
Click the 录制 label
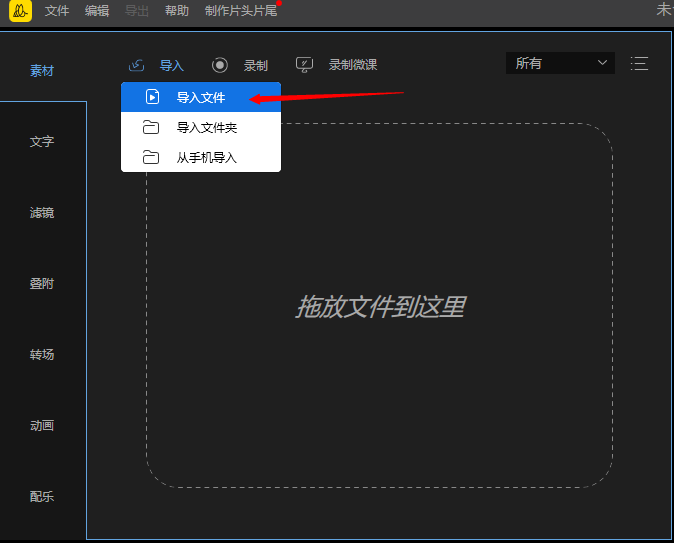(256, 66)
